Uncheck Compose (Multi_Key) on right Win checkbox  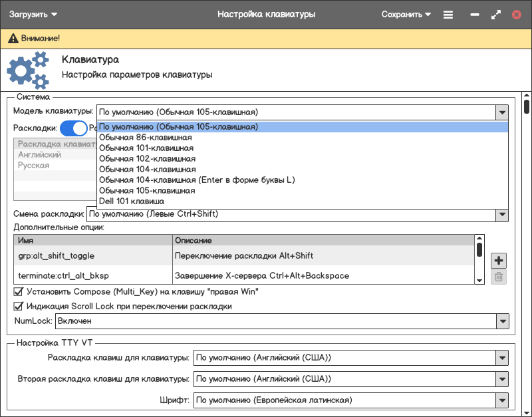pyautogui.click(x=19, y=291)
